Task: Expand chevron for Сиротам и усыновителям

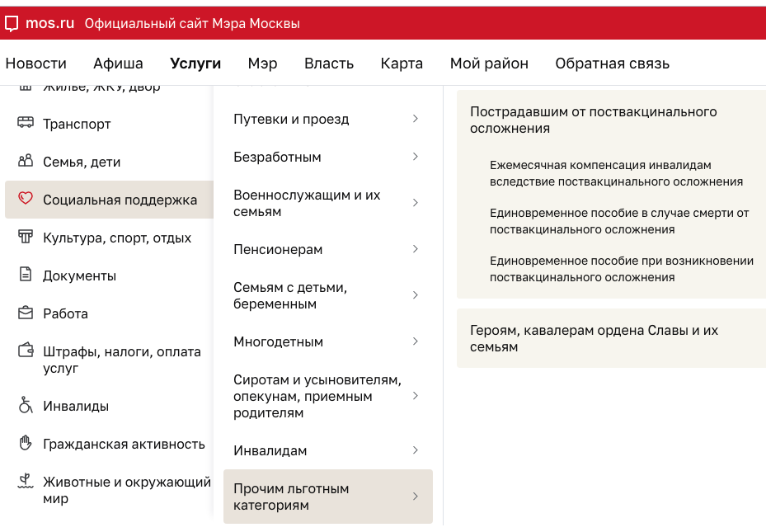Action: (416, 396)
